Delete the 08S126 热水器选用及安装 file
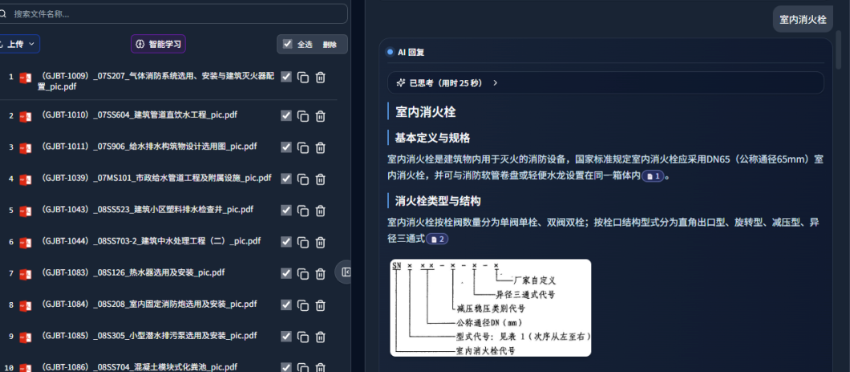Image resolution: width=850 pixels, height=372 pixels. click(x=320, y=274)
